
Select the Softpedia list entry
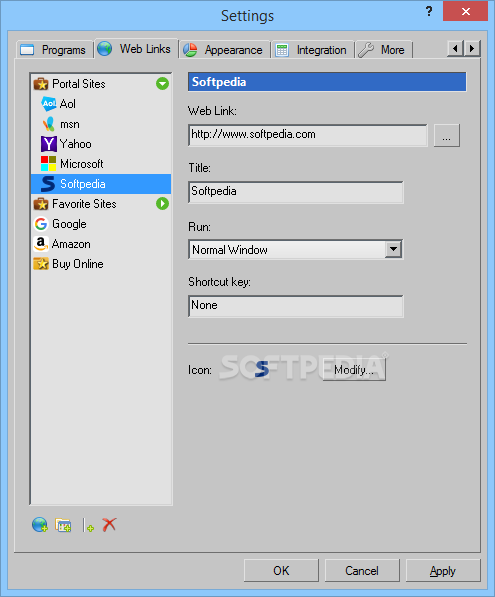[x=101, y=184]
